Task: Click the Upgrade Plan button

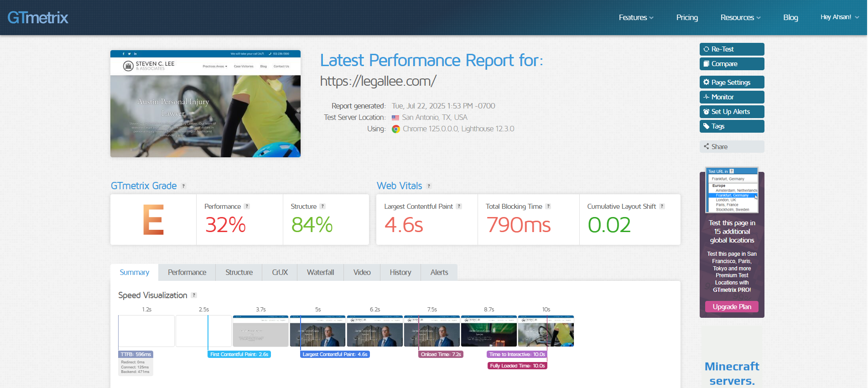Action: pyautogui.click(x=732, y=307)
